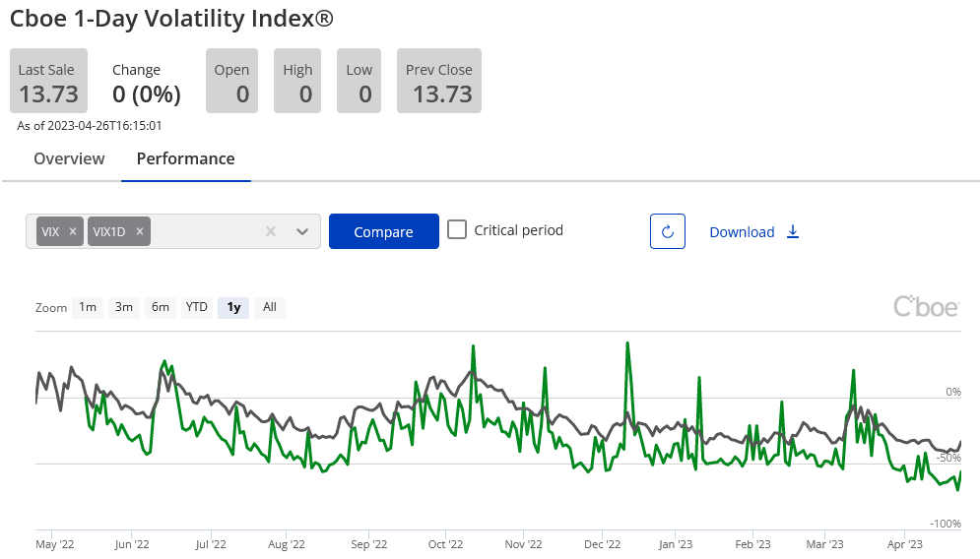Remove the VIX1D tag from comparison
This screenshot has width=980, height=559.
[x=140, y=231]
